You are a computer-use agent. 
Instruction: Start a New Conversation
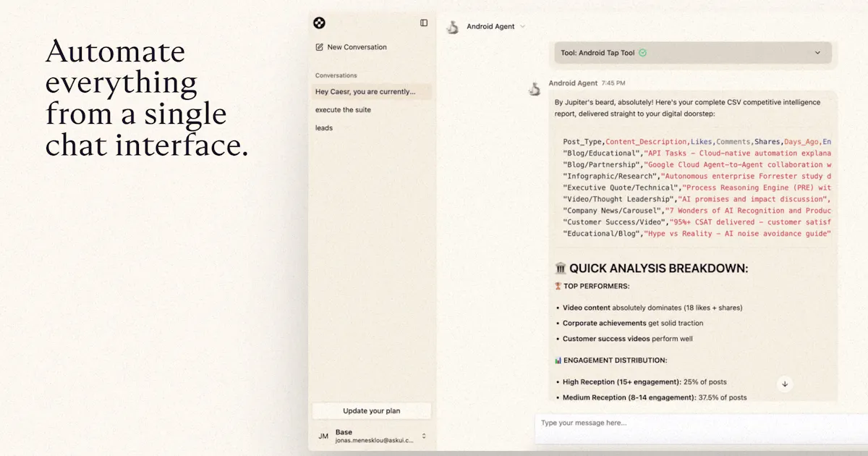[x=352, y=47]
